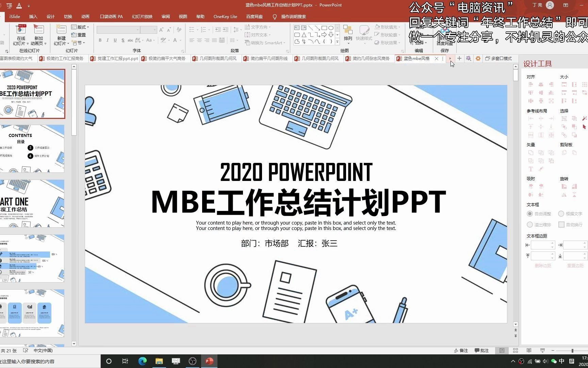Open the font name combo box
This screenshot has width=588, height=368.
click(118, 30)
